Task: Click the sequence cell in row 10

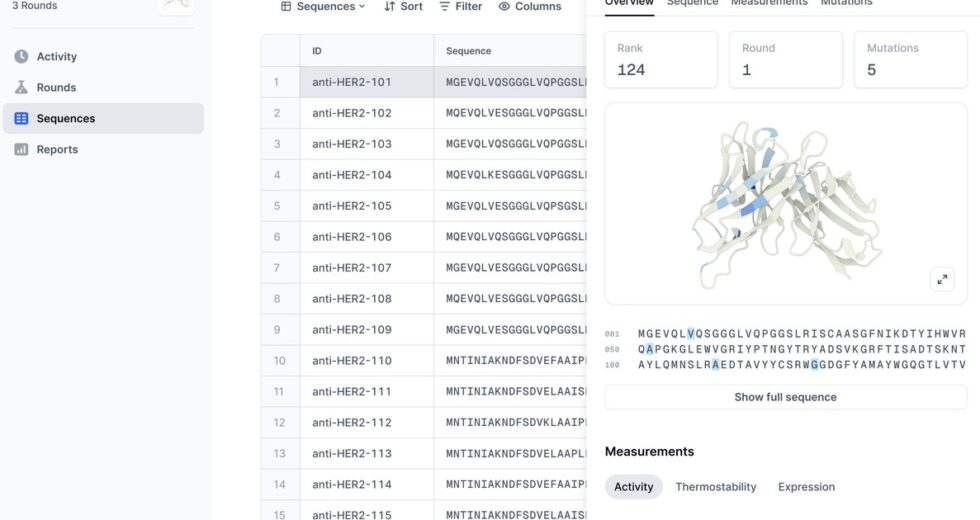Action: pyautogui.click(x=510, y=361)
